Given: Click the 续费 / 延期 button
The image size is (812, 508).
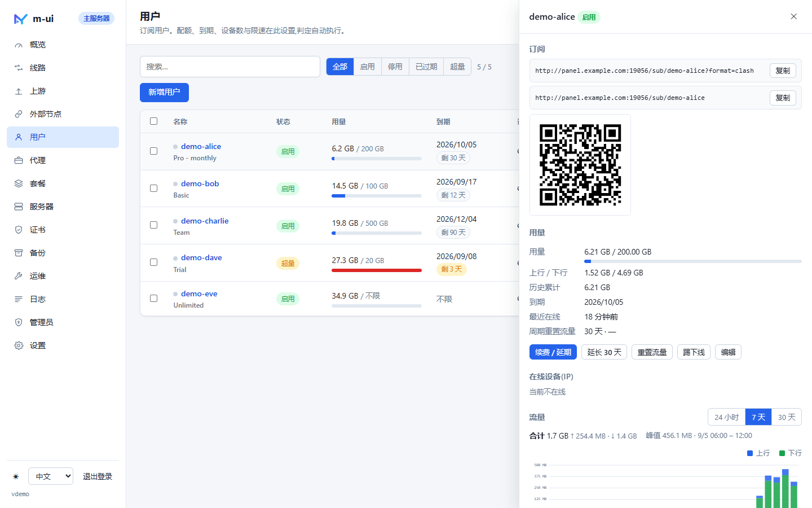Looking at the screenshot, I should tap(553, 352).
